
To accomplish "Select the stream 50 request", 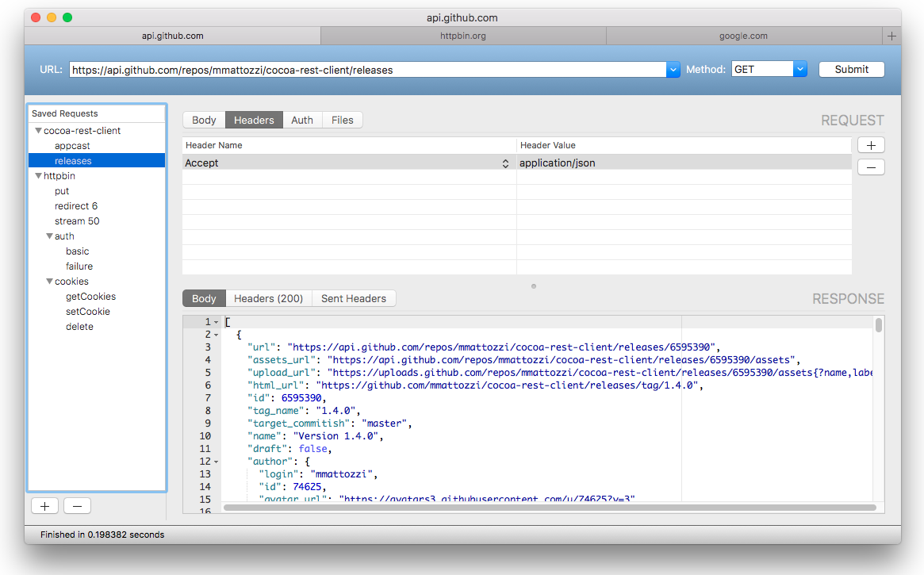I will pyautogui.click(x=77, y=221).
